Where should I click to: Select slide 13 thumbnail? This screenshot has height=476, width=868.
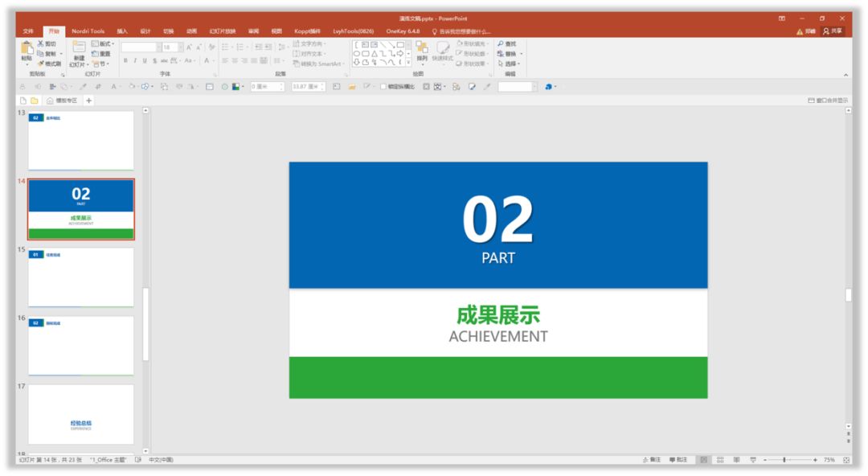click(x=81, y=141)
